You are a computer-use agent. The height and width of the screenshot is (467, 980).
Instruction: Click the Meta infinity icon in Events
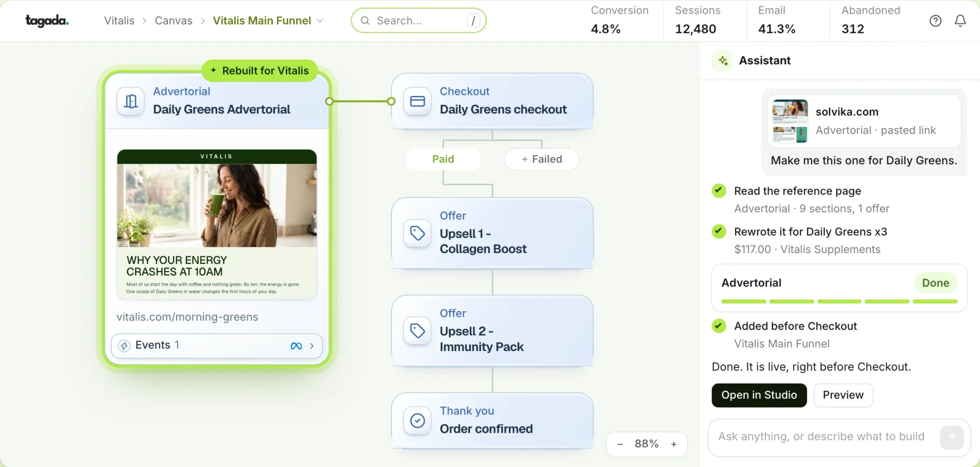(296, 346)
